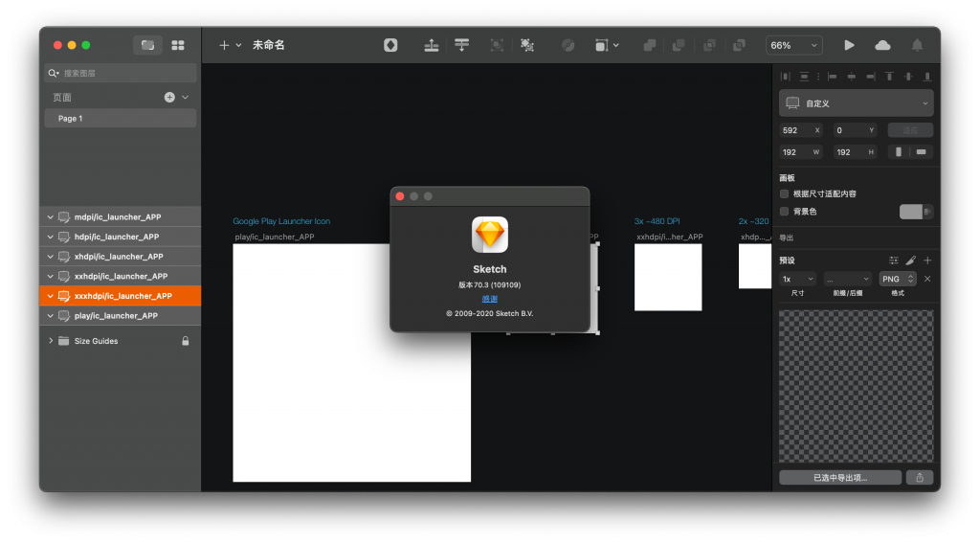Enable the 背景色 checkbox
Screen dimensions: 980x544
785,212
